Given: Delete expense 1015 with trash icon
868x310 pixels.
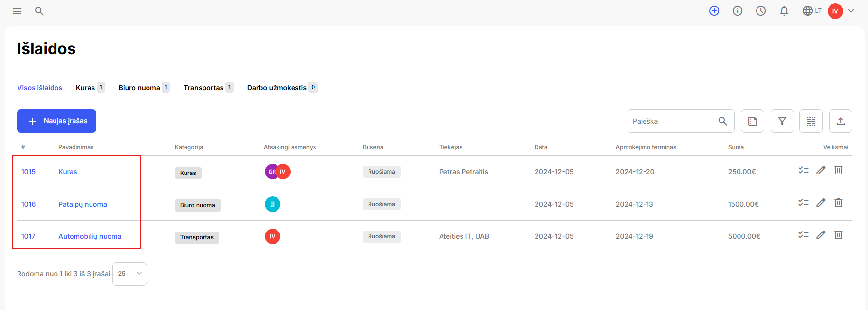Looking at the screenshot, I should pos(838,170).
